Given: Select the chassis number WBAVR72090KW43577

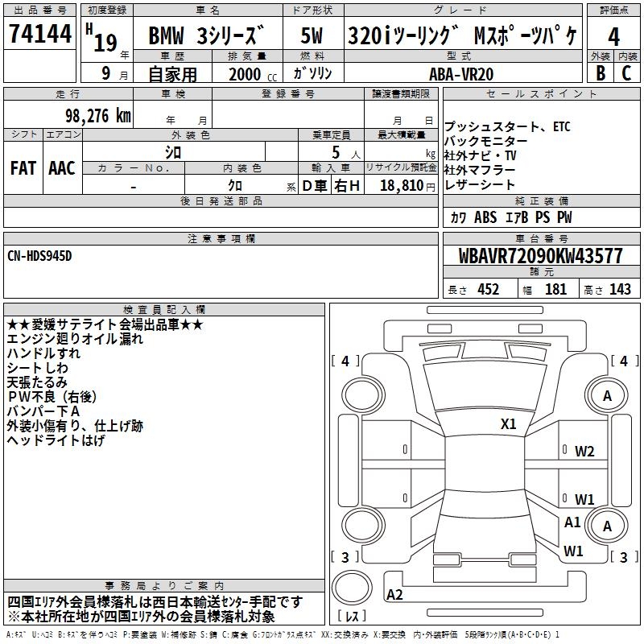Looking at the screenshot, I should click(x=540, y=256).
